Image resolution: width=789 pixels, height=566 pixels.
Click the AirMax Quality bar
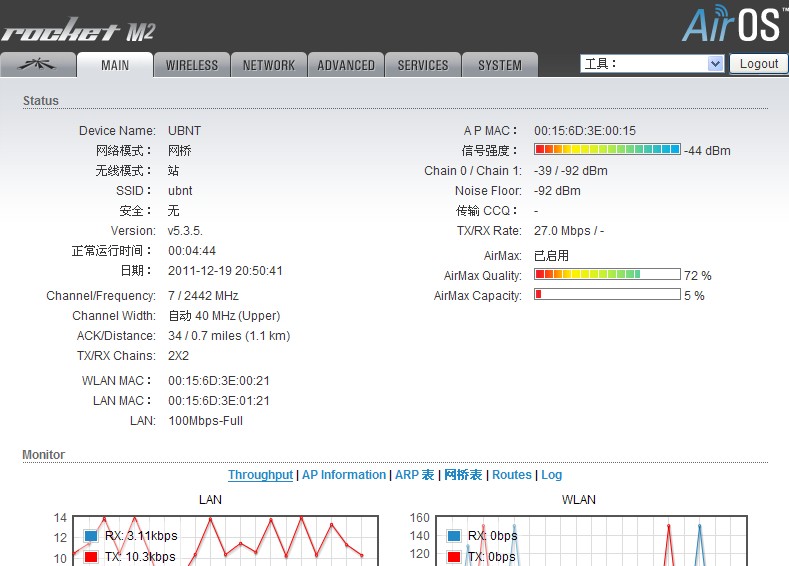(x=607, y=274)
